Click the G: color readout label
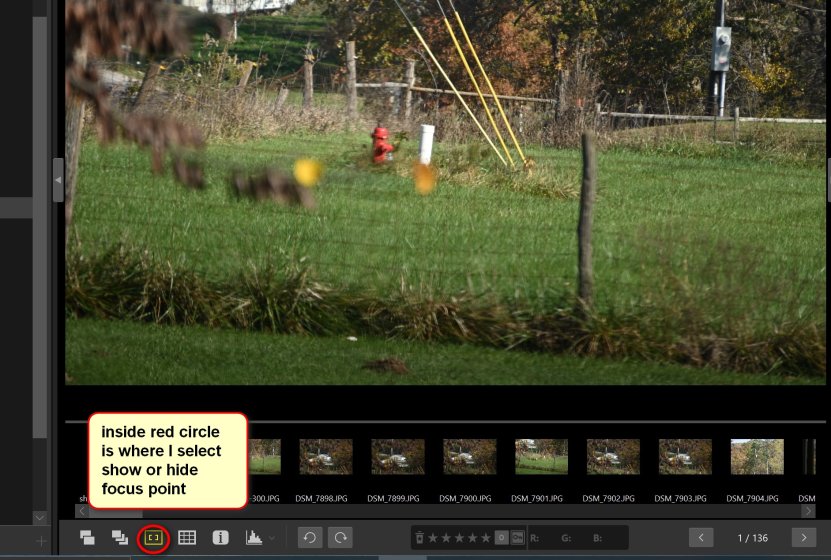 pos(566,538)
